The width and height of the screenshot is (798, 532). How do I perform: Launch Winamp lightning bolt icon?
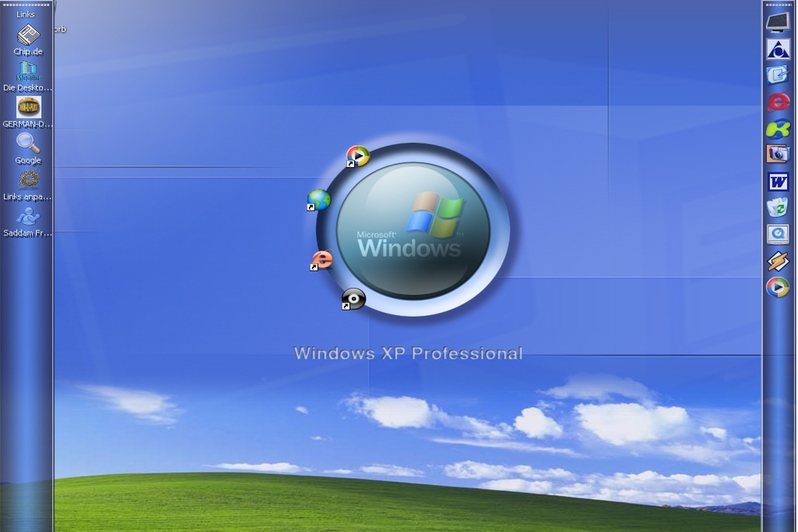pyautogui.click(x=778, y=262)
